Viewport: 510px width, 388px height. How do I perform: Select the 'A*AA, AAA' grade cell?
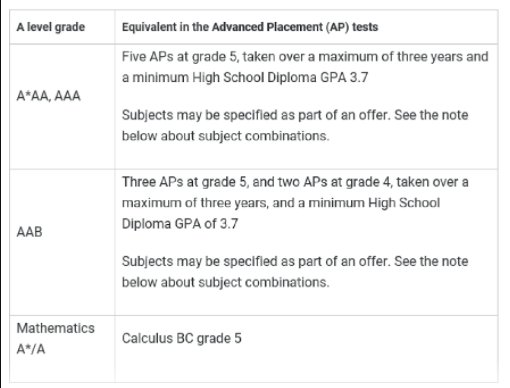coord(49,96)
